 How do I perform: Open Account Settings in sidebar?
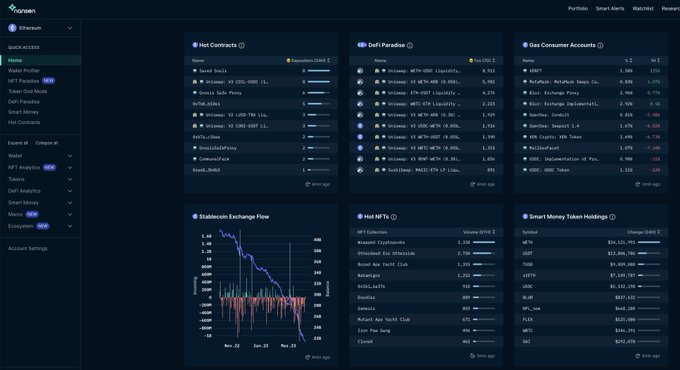tap(28, 249)
